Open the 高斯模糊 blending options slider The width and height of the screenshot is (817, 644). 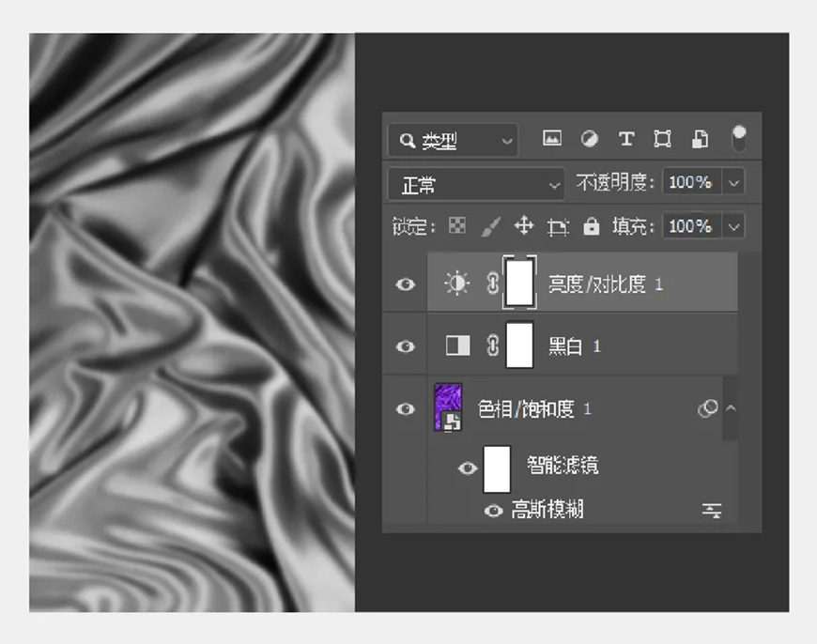point(711,510)
